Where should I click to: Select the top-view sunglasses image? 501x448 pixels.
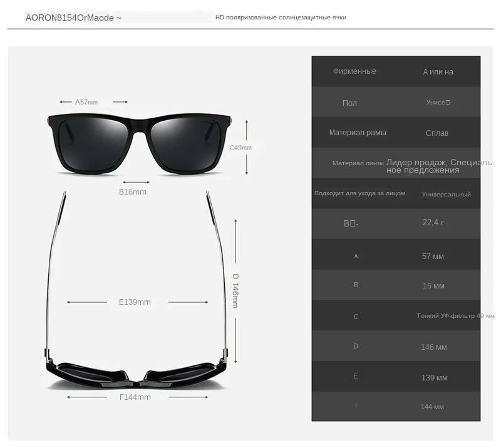pos(137,290)
